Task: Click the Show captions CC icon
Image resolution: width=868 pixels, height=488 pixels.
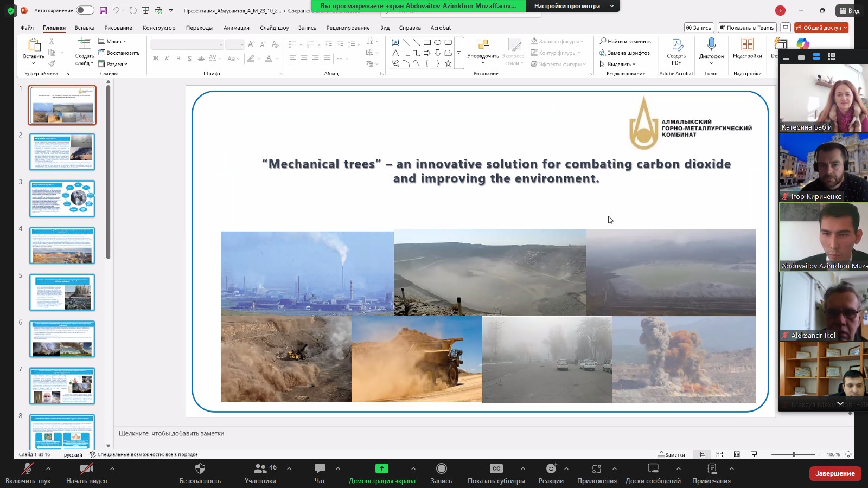Action: [496, 469]
